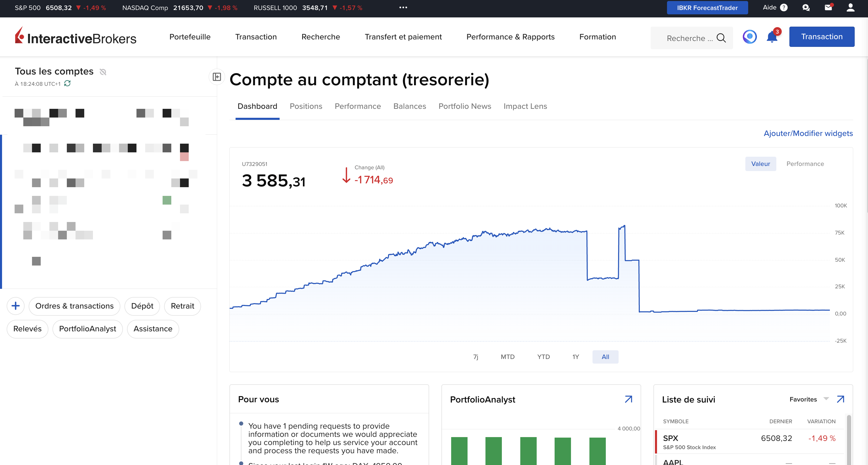Expand quick actions with plus button
Viewport: 868px width, 465px height.
[x=16, y=306]
